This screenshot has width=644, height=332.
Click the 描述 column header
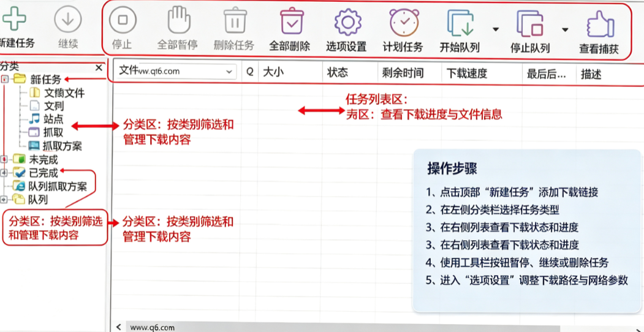click(x=610, y=75)
